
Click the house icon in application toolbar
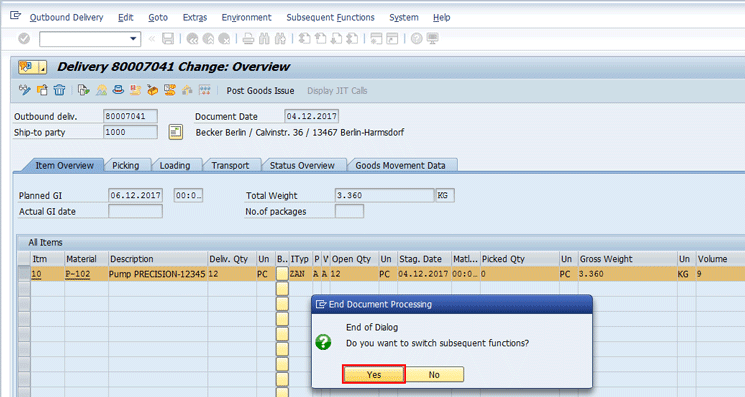click(x=187, y=90)
